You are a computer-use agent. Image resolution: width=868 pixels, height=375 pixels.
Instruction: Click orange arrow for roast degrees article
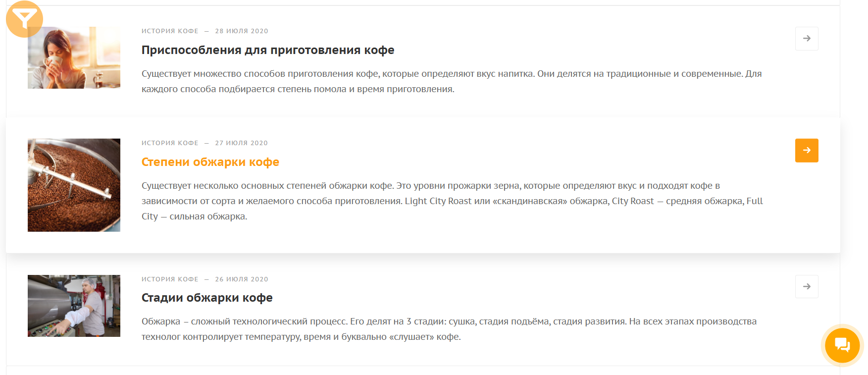coord(806,151)
